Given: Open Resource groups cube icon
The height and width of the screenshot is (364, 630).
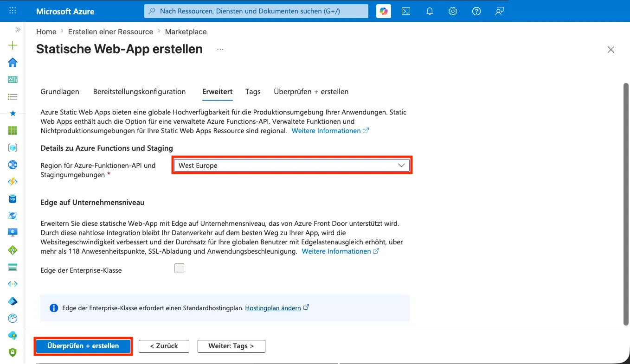Looking at the screenshot, I should click(13, 147).
